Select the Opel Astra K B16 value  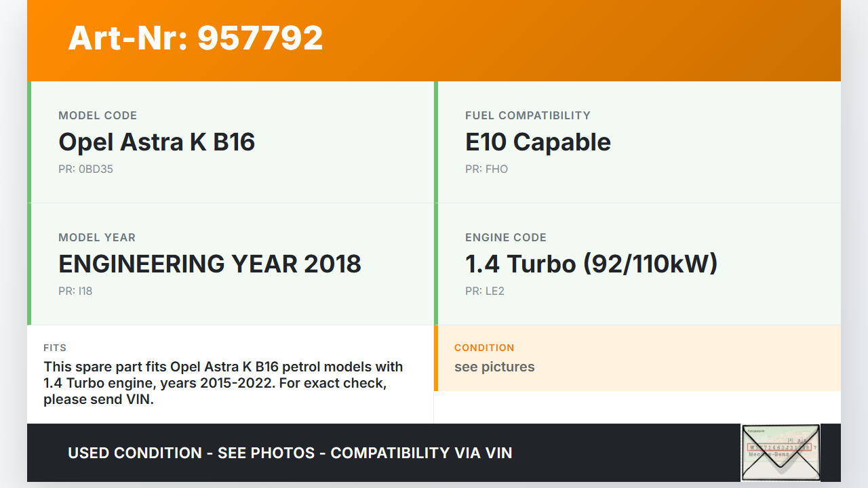(157, 142)
